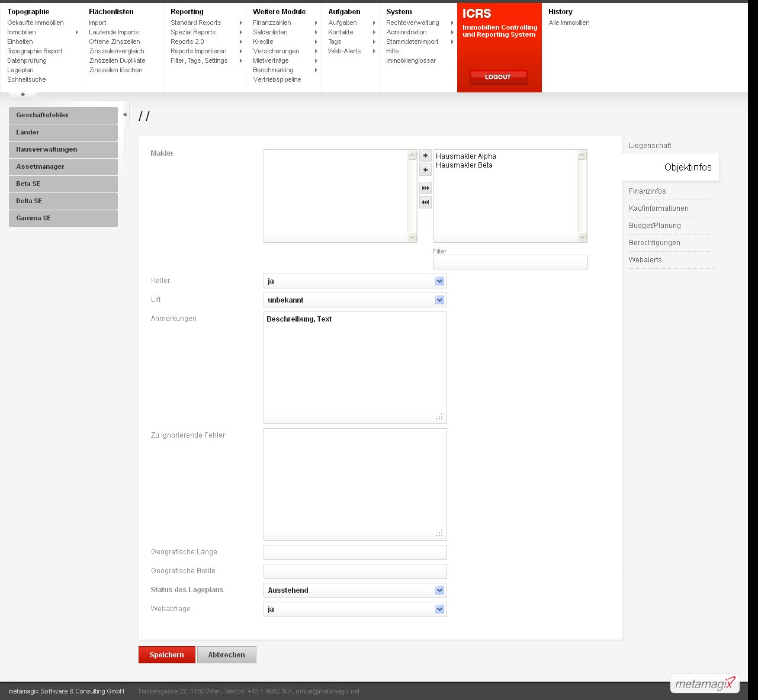This screenshot has height=700, width=758.
Task: Click the right Makler list scrollbar down arrow
Action: click(x=582, y=237)
